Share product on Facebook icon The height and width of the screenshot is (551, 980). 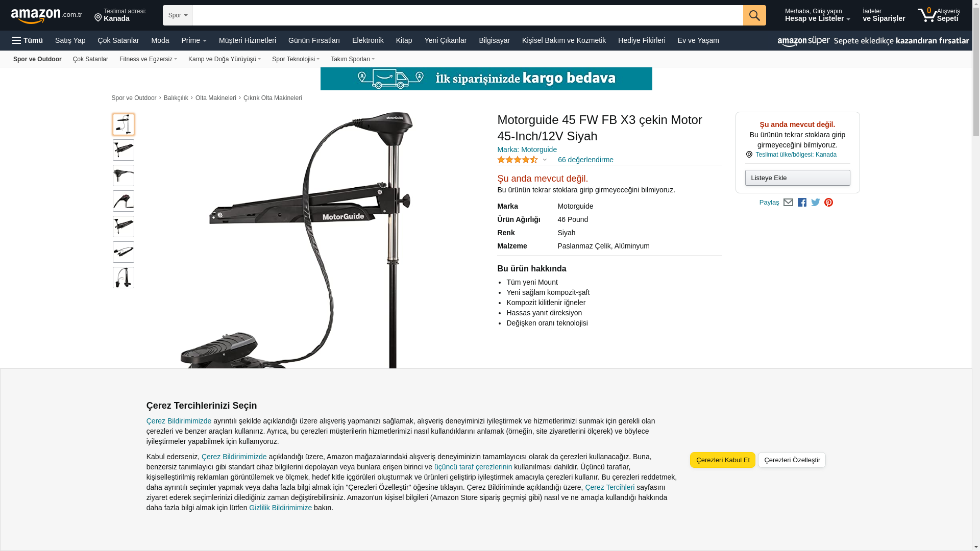pyautogui.click(x=802, y=203)
